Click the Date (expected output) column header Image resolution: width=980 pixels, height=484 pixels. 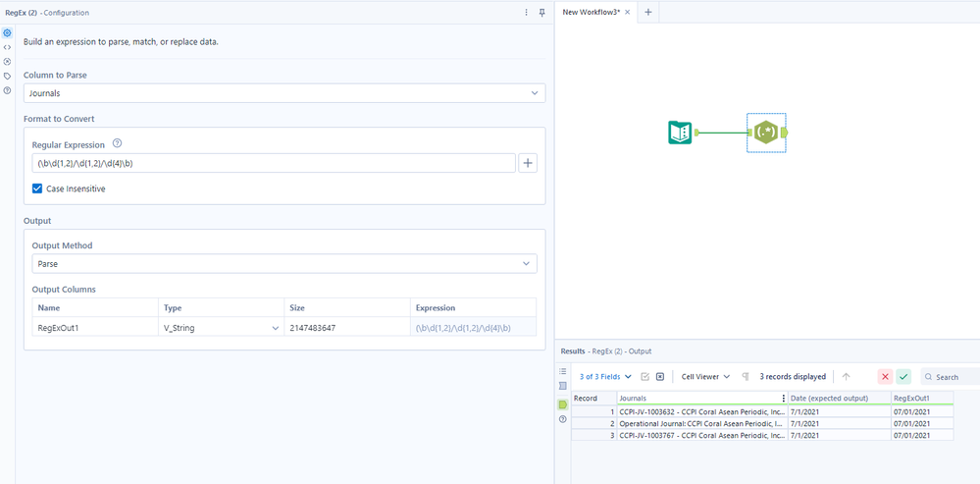pyautogui.click(x=840, y=399)
